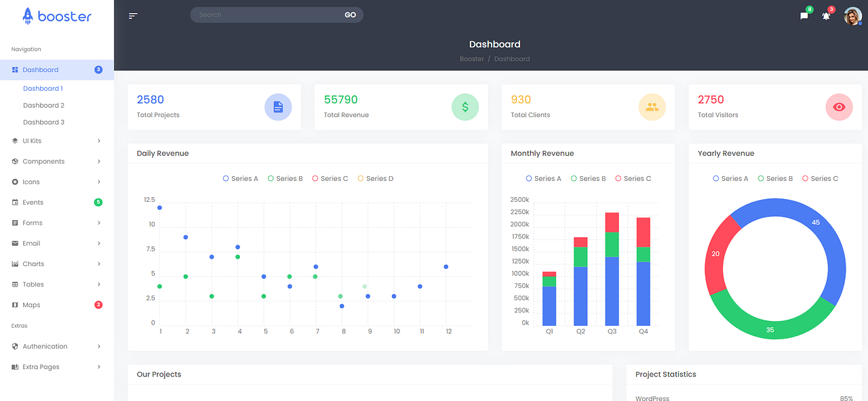The height and width of the screenshot is (401, 868).
Task: Click the document icon on Total Projects card
Action: [278, 106]
